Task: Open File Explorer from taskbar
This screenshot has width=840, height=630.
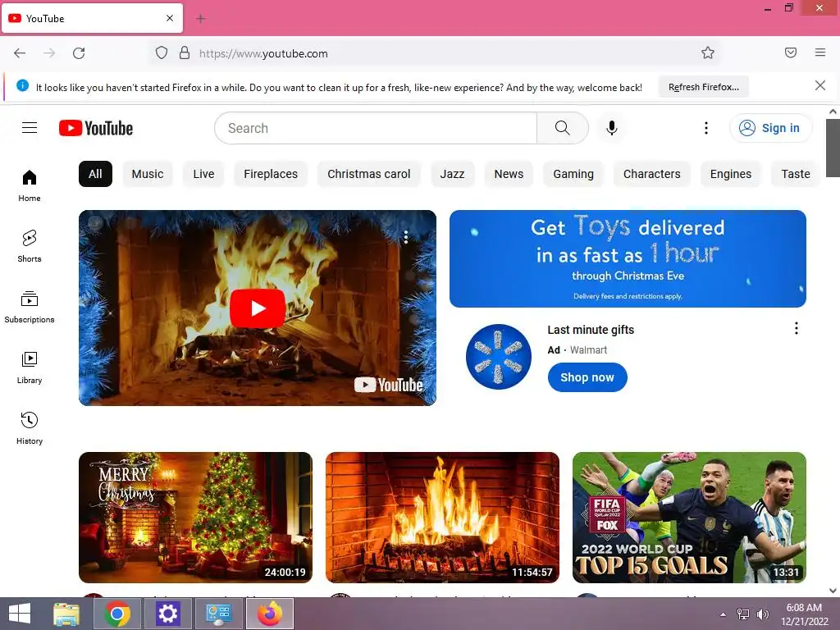Action: pos(66,614)
